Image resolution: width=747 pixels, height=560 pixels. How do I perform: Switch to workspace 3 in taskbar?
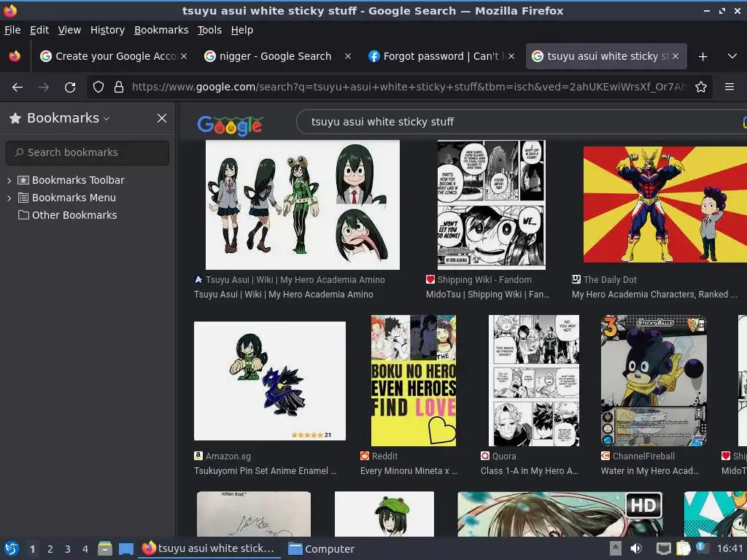[x=68, y=549]
